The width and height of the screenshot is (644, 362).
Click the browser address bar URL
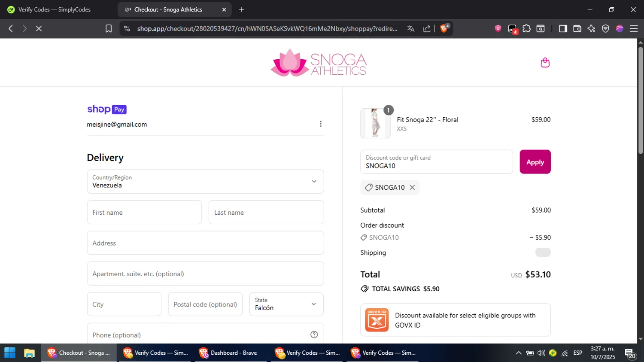(x=267, y=28)
